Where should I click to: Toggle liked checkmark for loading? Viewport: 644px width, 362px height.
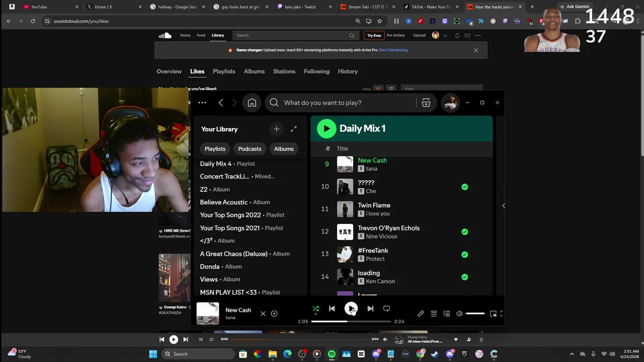coord(464,277)
